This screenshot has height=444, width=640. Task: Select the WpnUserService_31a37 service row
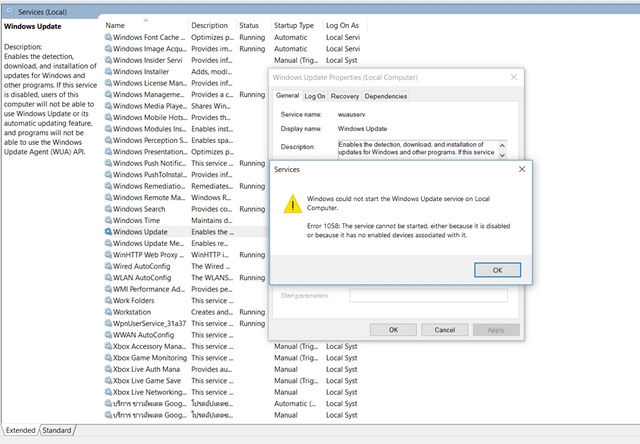point(185,323)
